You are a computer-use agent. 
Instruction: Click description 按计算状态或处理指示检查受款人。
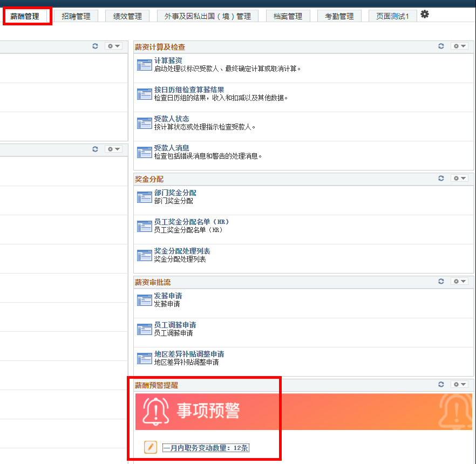point(205,127)
